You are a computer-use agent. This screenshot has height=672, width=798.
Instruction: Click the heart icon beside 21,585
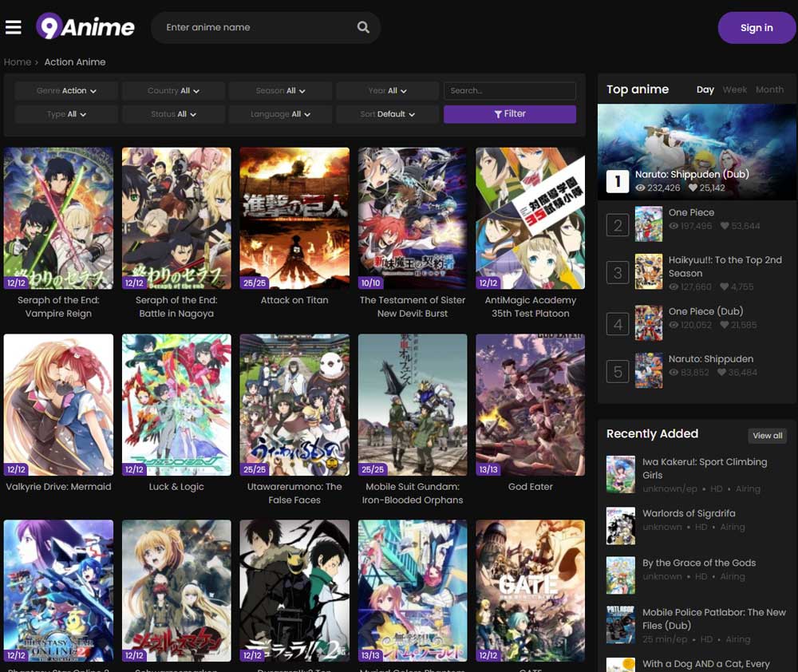point(725,325)
